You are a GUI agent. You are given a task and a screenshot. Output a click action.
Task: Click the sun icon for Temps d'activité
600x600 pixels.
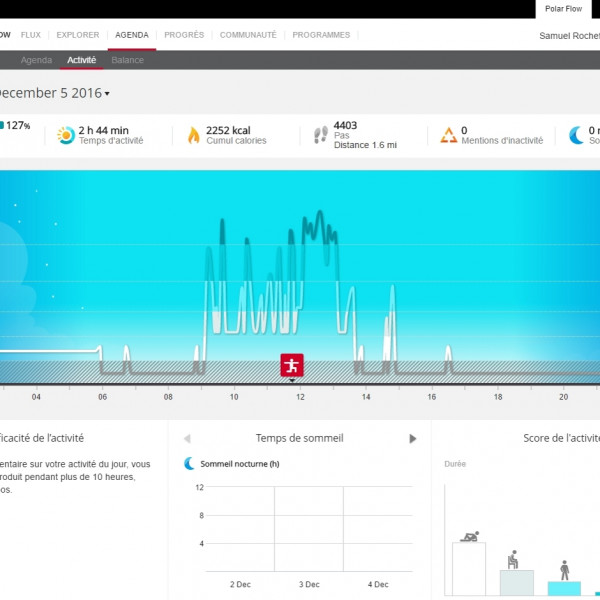point(66,135)
